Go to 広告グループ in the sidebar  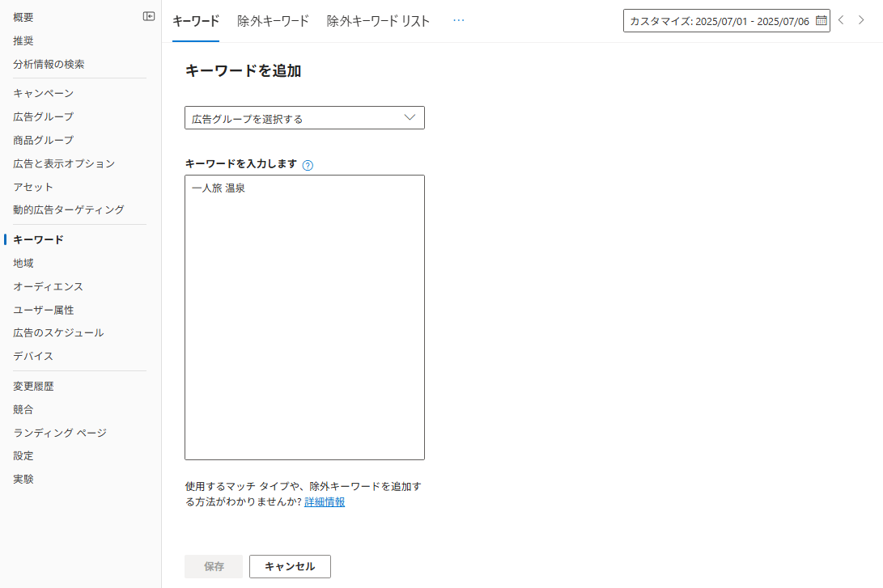click(44, 117)
